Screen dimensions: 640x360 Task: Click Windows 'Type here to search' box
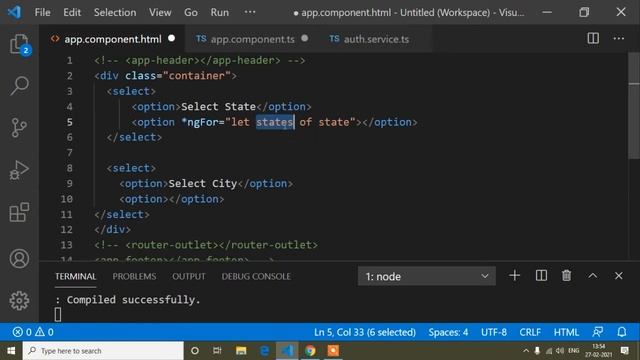[103, 351]
